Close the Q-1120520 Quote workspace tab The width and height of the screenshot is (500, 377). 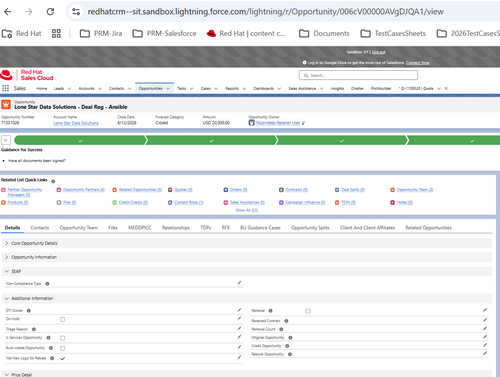coord(446,88)
